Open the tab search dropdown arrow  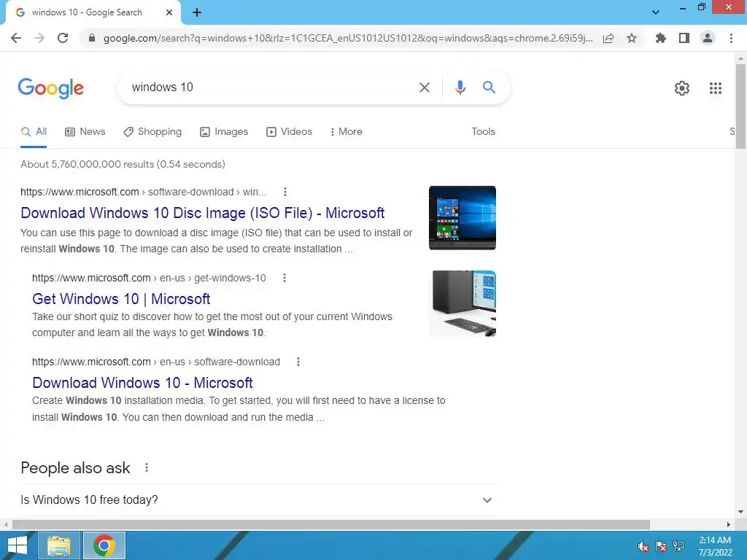tap(656, 12)
